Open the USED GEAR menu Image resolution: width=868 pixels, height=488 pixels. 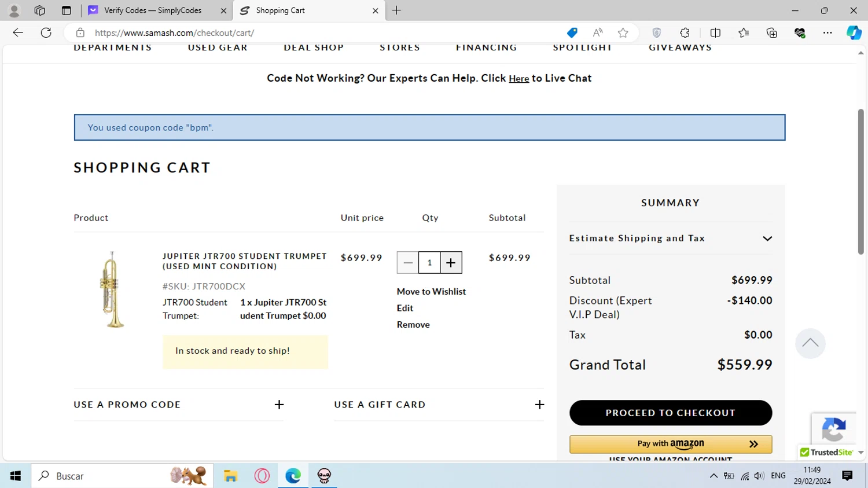click(x=218, y=47)
